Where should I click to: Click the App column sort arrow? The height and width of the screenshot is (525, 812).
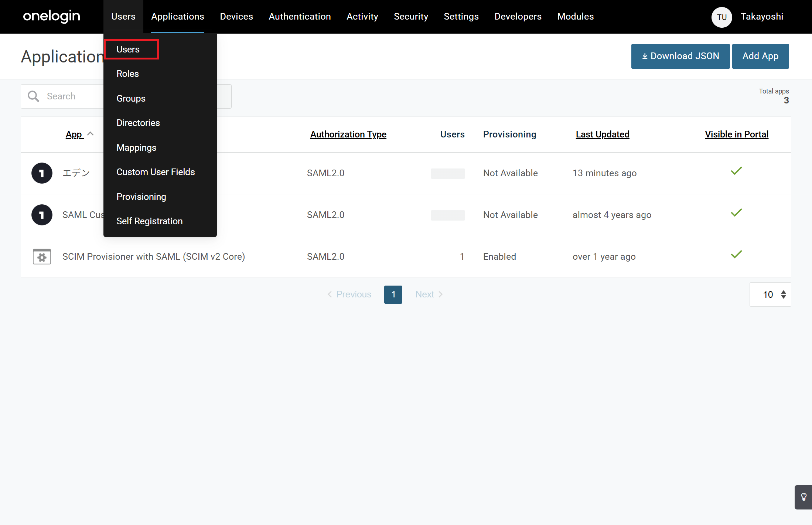tap(91, 134)
